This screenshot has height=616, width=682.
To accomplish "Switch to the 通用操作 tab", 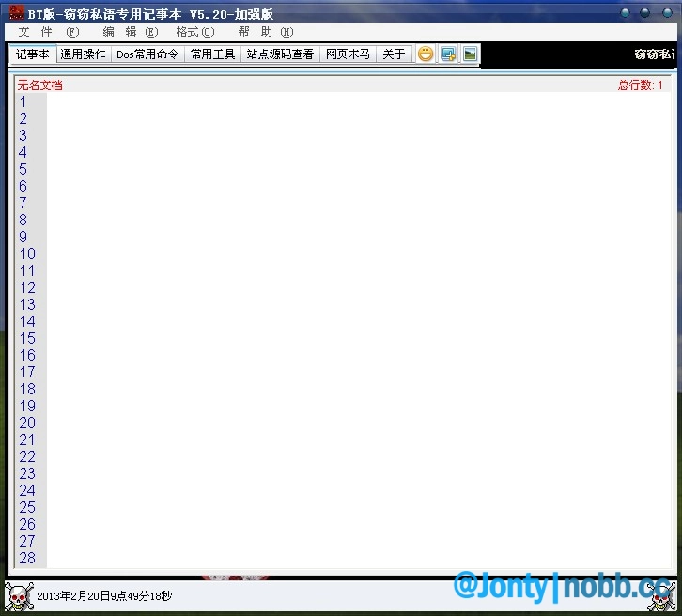I will point(83,54).
